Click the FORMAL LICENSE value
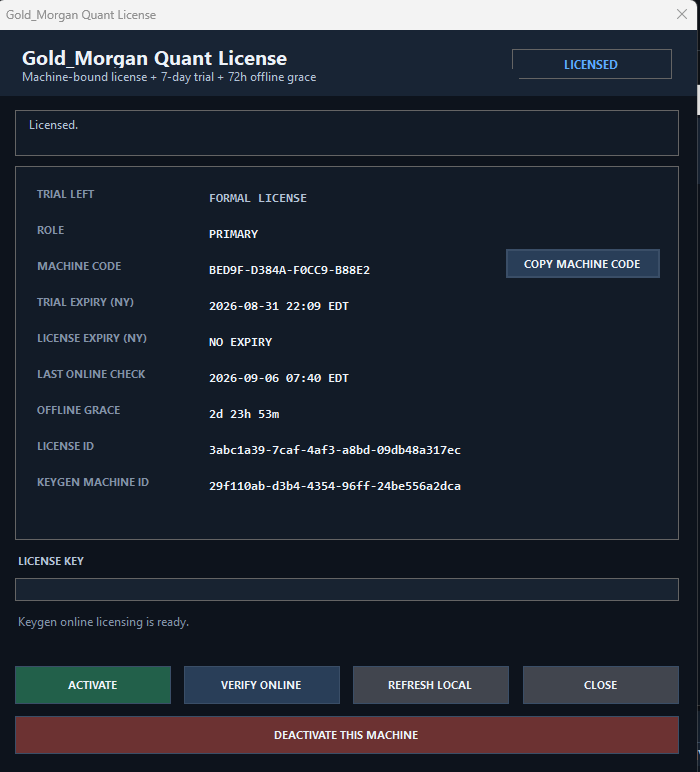 coord(257,198)
